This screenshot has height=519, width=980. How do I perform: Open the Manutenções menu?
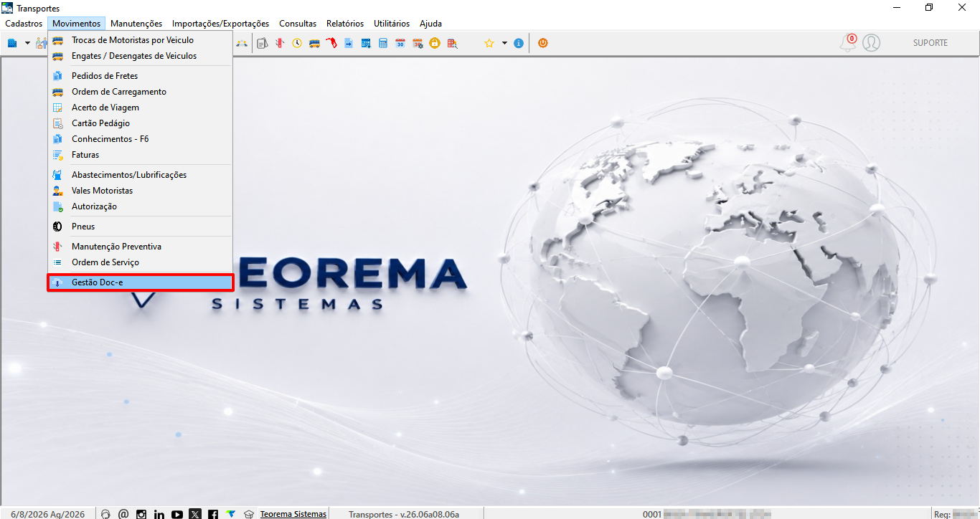tap(136, 24)
